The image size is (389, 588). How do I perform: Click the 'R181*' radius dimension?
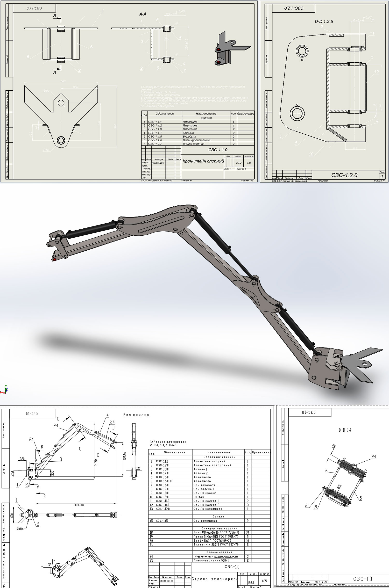pyautogui.click(x=20, y=529)
